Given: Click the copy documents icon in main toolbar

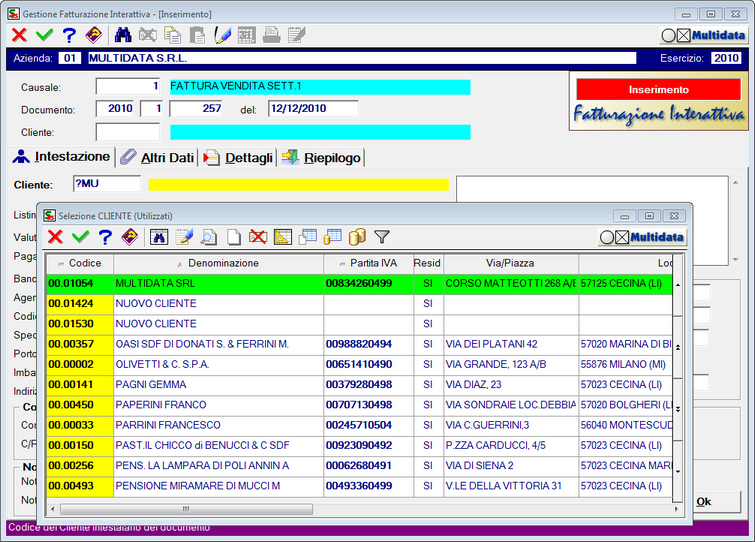Looking at the screenshot, I should coord(172,35).
